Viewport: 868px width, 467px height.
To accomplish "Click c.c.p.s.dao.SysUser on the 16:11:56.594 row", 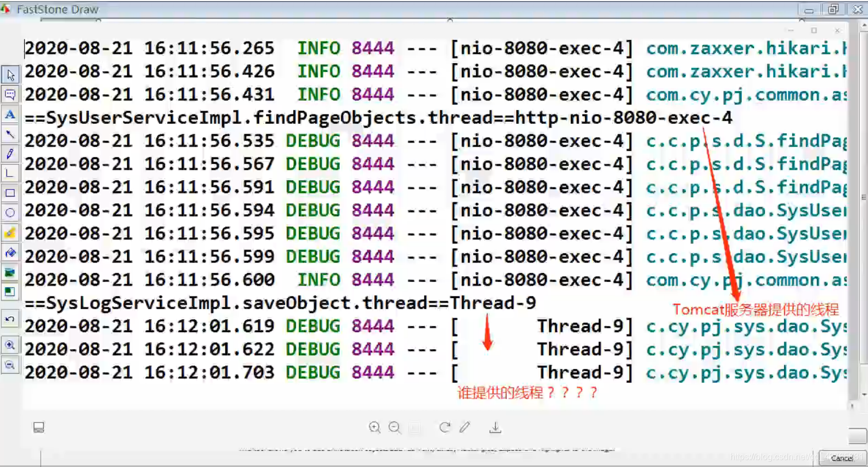I will pos(746,210).
